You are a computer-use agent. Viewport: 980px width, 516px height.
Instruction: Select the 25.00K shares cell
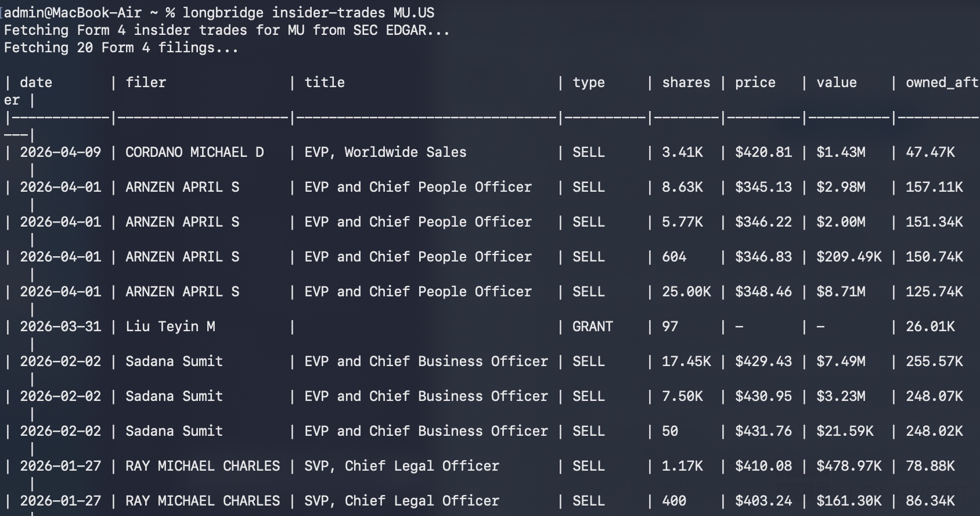point(686,292)
